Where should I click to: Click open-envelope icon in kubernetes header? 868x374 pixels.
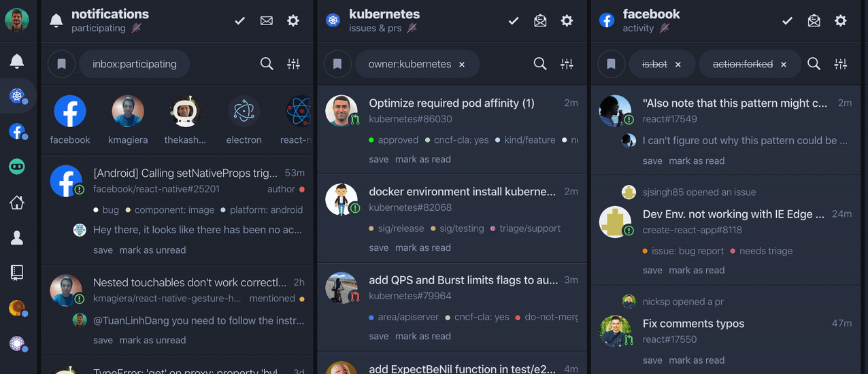(540, 21)
